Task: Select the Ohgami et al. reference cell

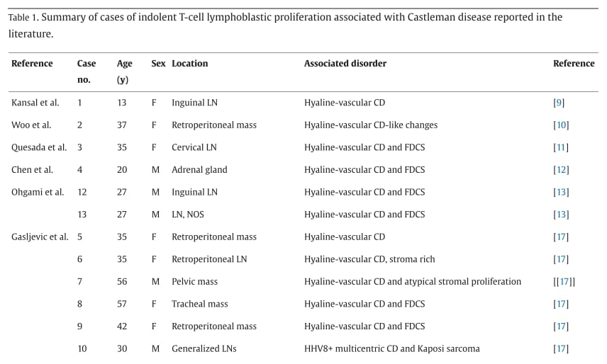Action: [x=38, y=192]
